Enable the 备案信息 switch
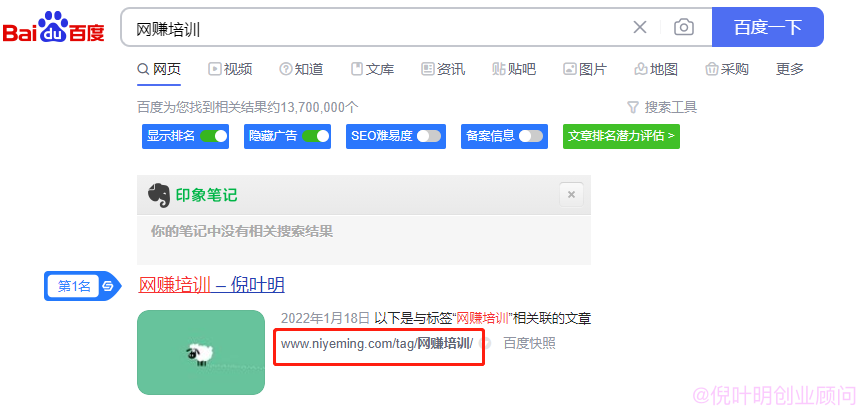 coord(531,136)
